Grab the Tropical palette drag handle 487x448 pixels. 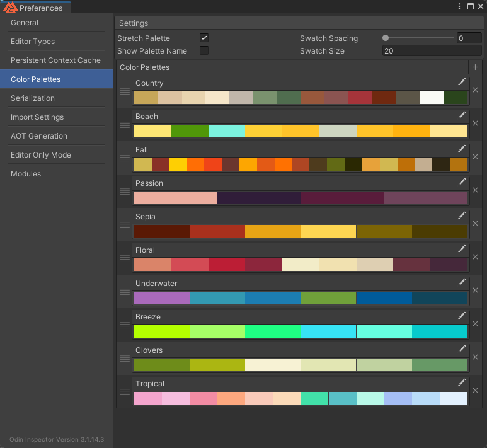pos(125,392)
